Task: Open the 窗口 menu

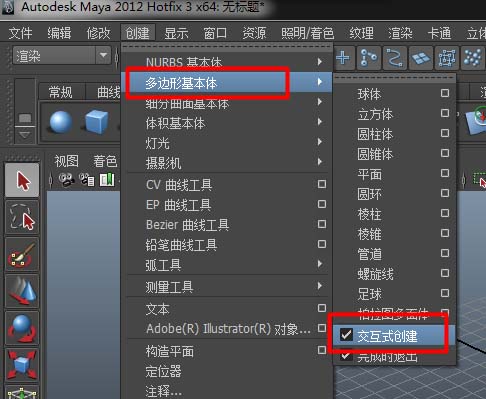Action: (215, 33)
